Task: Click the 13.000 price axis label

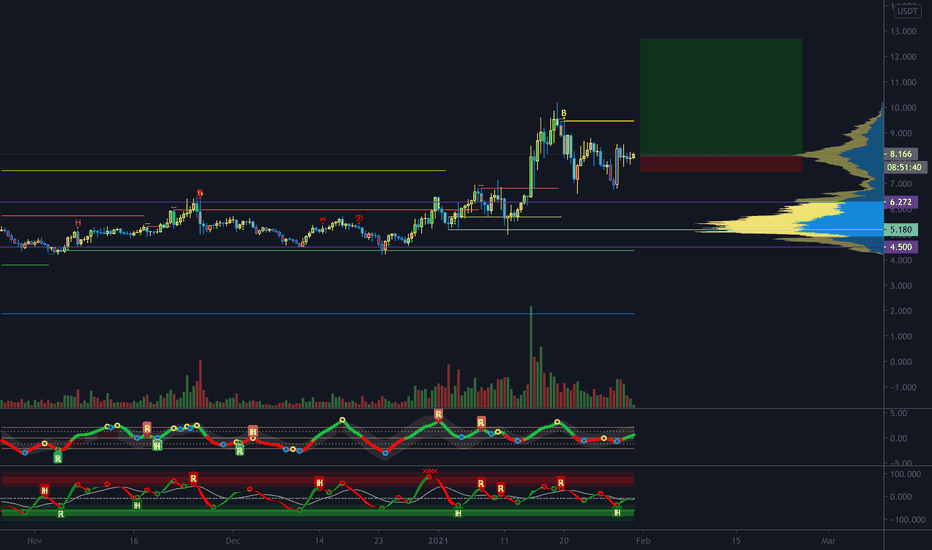Action: pyautogui.click(x=903, y=31)
